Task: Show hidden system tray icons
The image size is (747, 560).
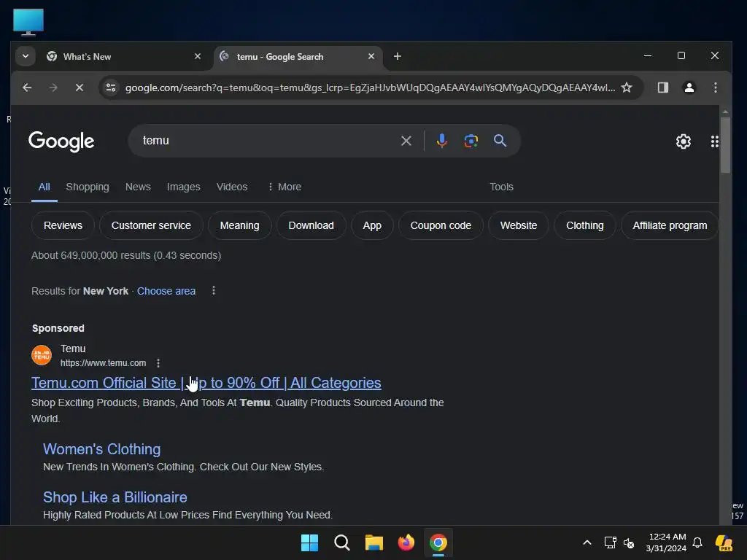Action: pyautogui.click(x=587, y=542)
